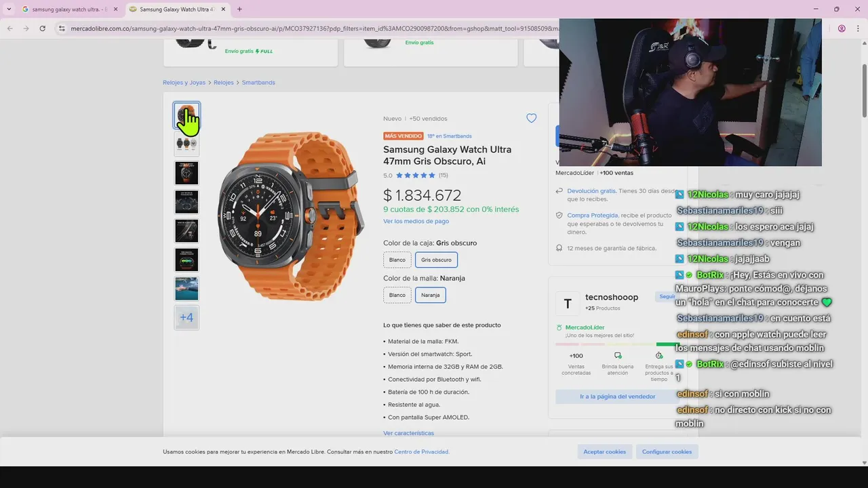The image size is (868, 488).
Task: Click the price $ 1.834.672
Action: [422, 195]
